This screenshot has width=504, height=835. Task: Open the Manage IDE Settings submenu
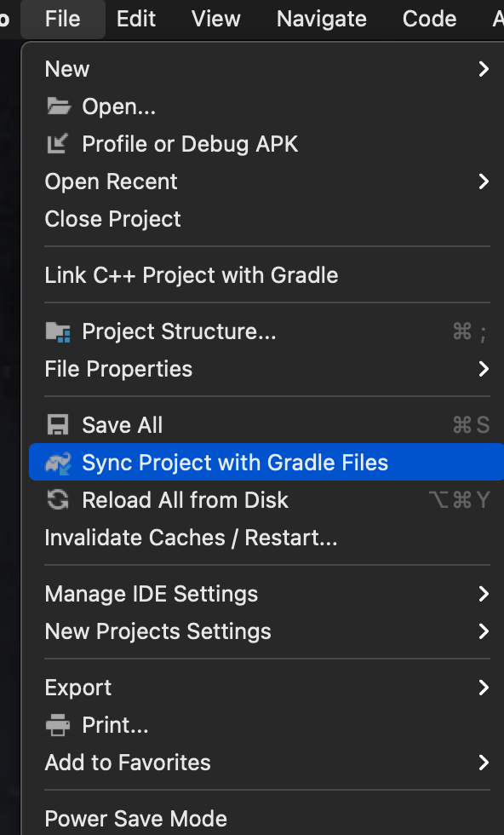[266, 594]
